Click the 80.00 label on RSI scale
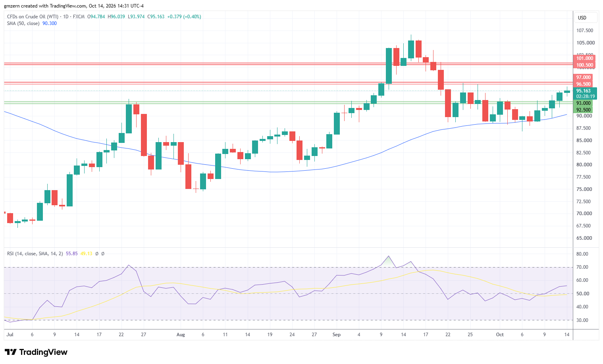603x364 pixels. 582,254
